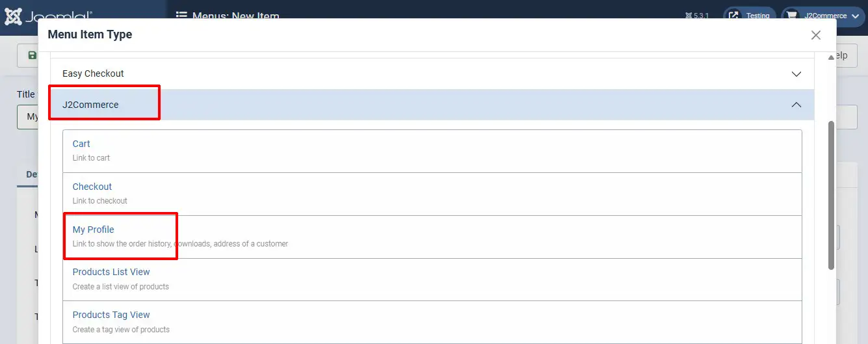Image resolution: width=868 pixels, height=344 pixels.
Task: Click the dialog vertical scrollbar thumb
Action: tap(831, 195)
